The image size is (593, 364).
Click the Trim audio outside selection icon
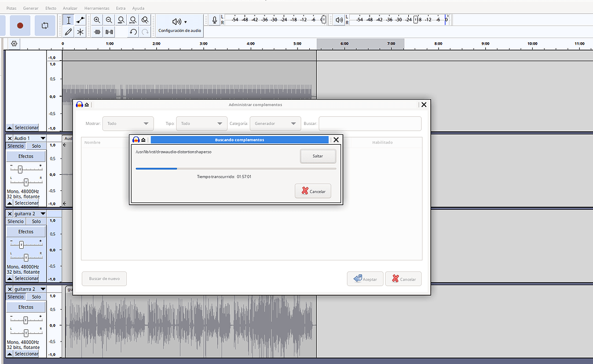click(x=97, y=31)
